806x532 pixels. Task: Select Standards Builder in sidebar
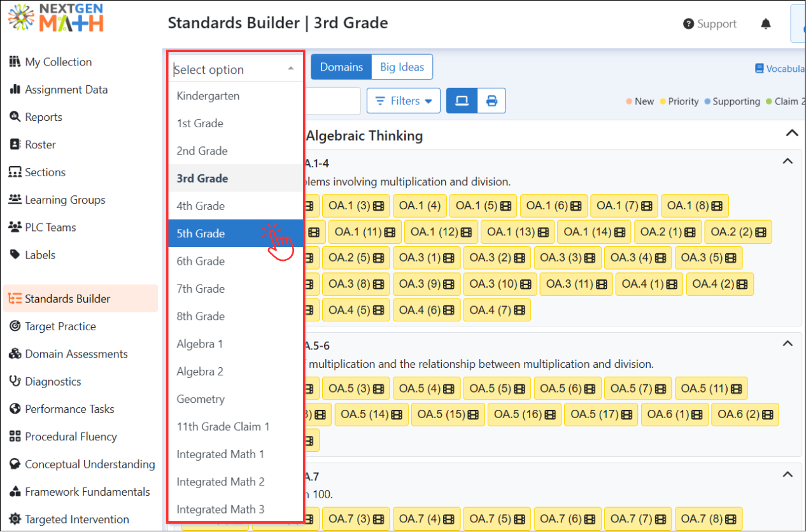[x=80, y=298]
